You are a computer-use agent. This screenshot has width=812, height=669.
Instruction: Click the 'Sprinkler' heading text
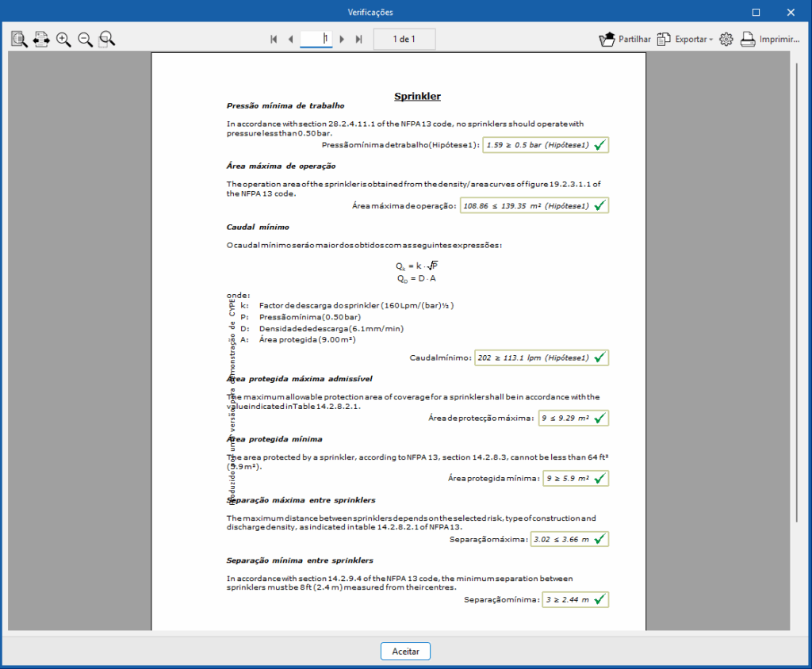417,97
